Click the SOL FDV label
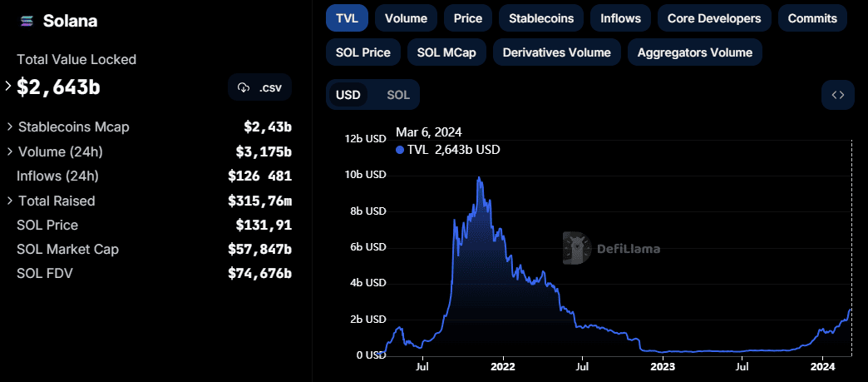 (44, 273)
